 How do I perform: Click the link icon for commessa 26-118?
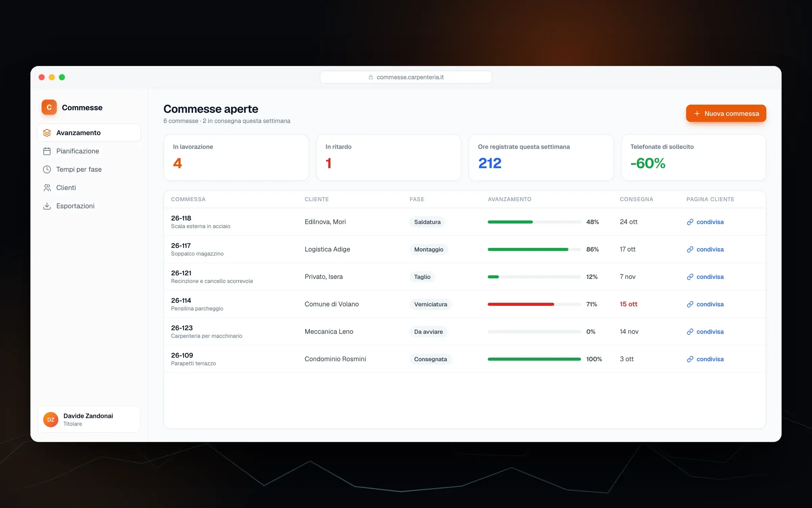690,222
